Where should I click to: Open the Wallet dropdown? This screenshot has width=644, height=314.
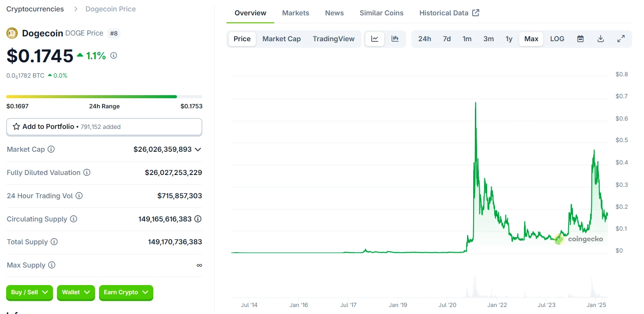pyautogui.click(x=76, y=293)
